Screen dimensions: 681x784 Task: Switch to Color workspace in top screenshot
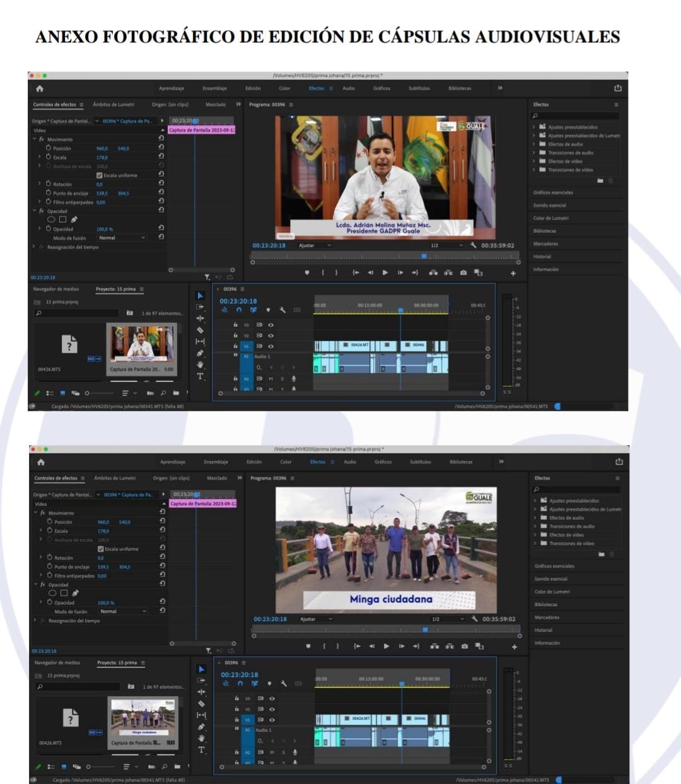click(284, 88)
